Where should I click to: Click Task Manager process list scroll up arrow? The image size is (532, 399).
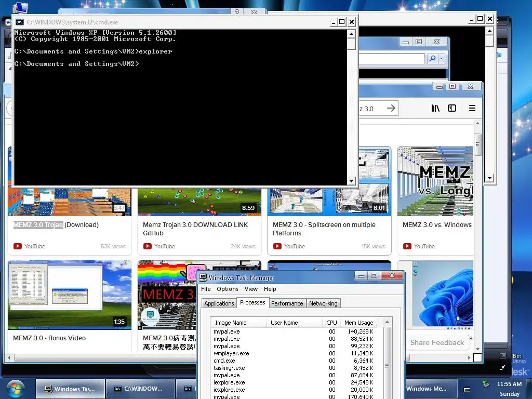point(387,322)
